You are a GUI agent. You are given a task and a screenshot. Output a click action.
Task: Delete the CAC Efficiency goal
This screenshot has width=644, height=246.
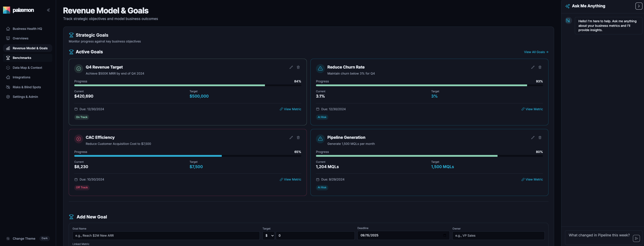click(298, 138)
